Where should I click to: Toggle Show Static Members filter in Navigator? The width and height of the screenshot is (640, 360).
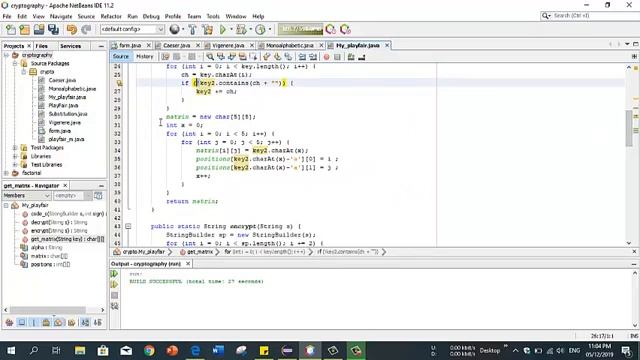(34, 322)
